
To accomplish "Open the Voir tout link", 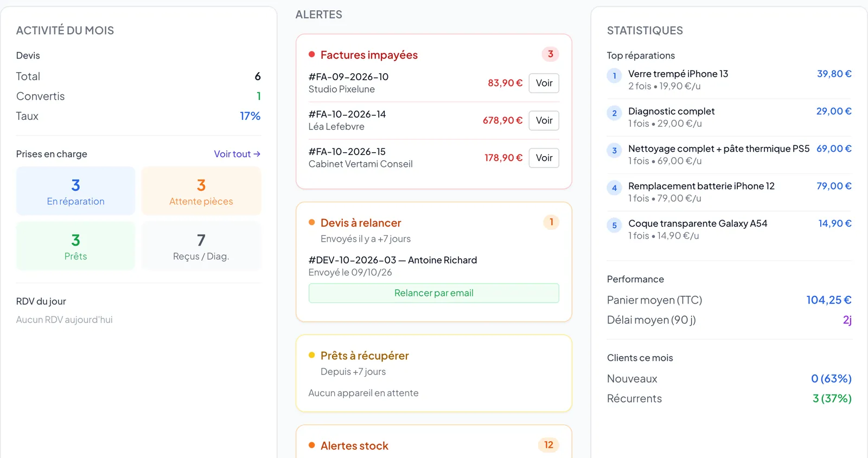I will (x=237, y=154).
